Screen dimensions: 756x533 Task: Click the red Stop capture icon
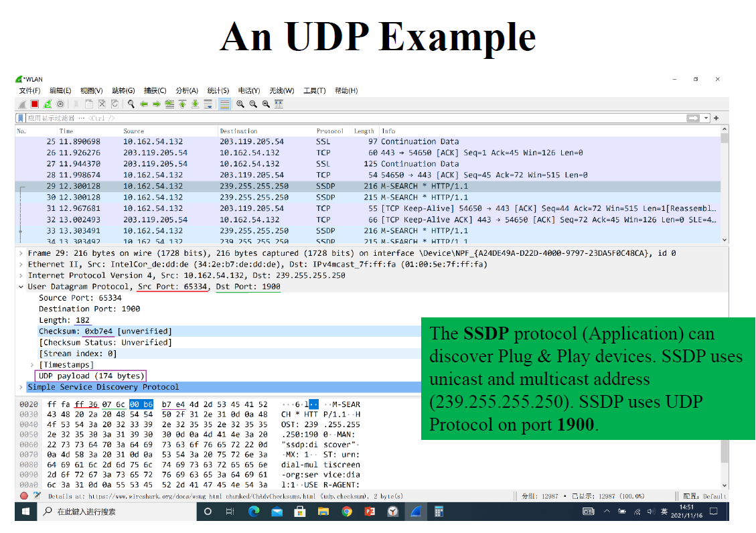(34, 104)
